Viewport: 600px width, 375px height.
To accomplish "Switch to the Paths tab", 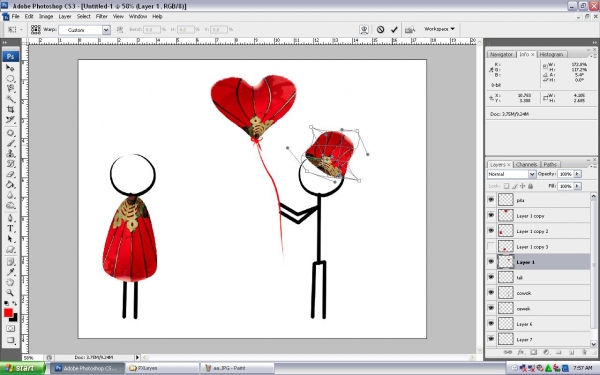I will click(550, 165).
